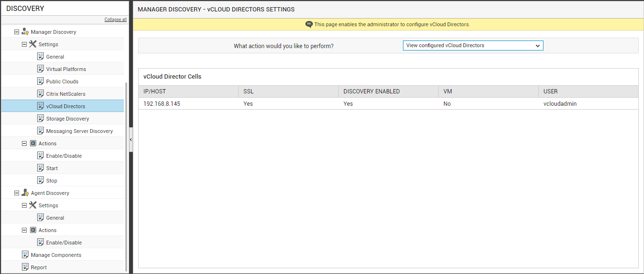Open the Storage Discovery page
This screenshot has height=274, width=644.
click(x=68, y=119)
